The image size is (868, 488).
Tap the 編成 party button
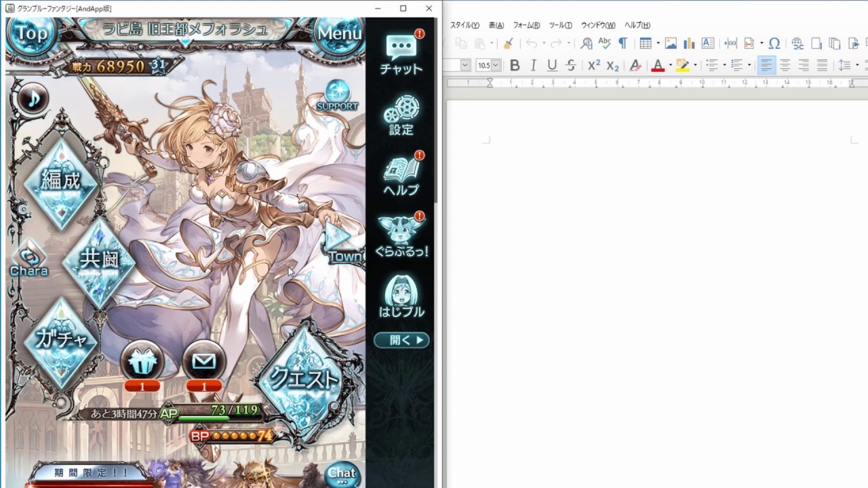click(61, 182)
